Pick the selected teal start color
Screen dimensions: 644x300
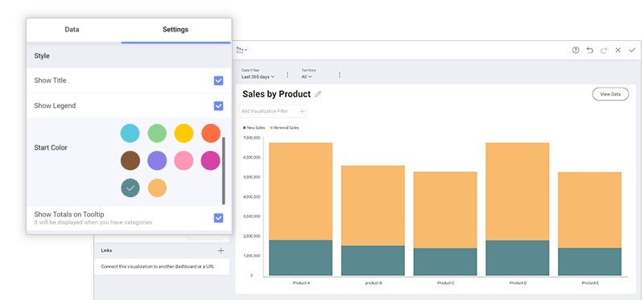(130, 188)
